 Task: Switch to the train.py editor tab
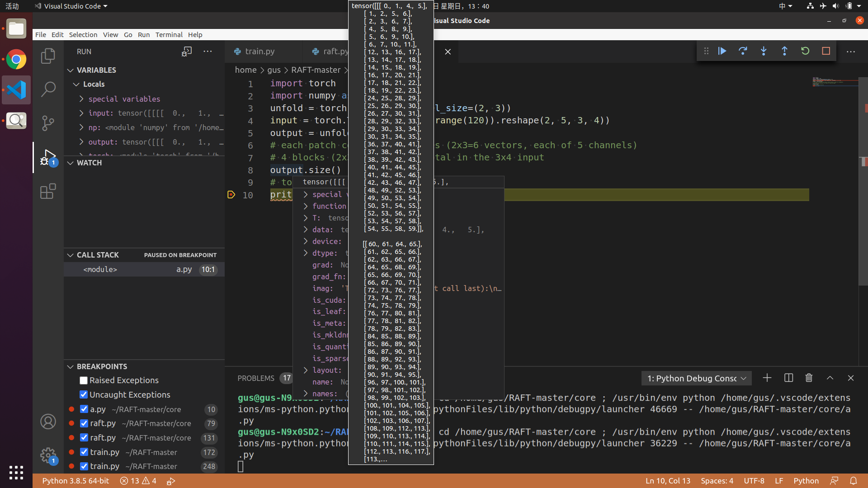(259, 52)
